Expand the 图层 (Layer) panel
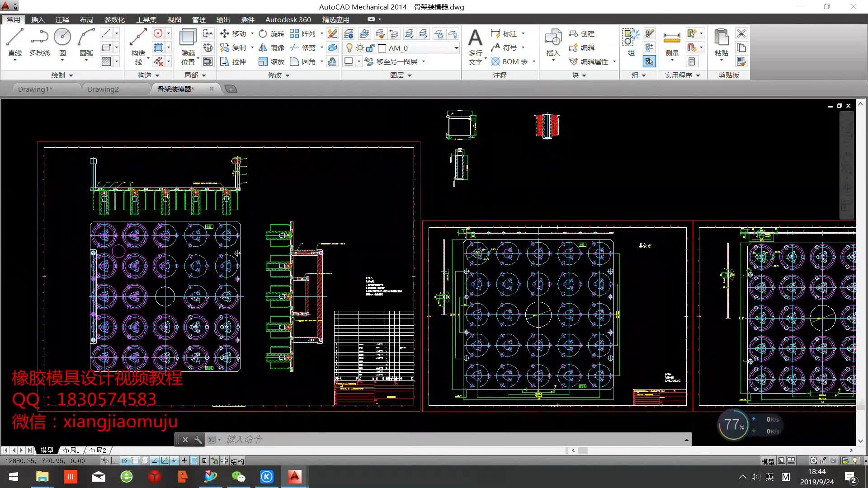Image resolution: width=868 pixels, height=488 pixels. pos(401,75)
